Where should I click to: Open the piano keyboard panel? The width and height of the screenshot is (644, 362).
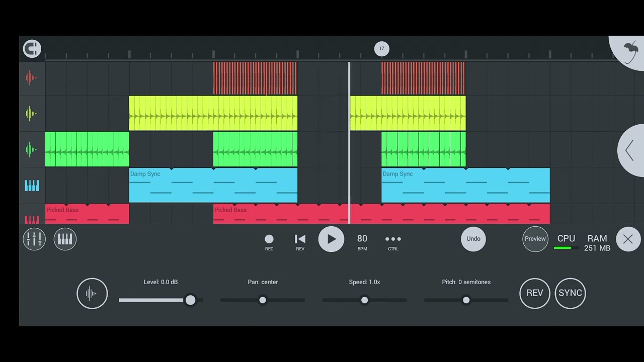click(x=65, y=239)
